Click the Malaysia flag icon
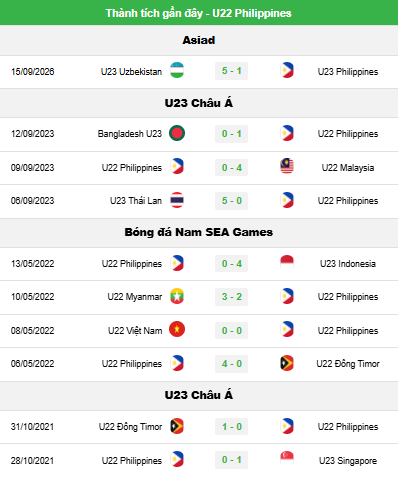398x477 pixels. point(287,166)
